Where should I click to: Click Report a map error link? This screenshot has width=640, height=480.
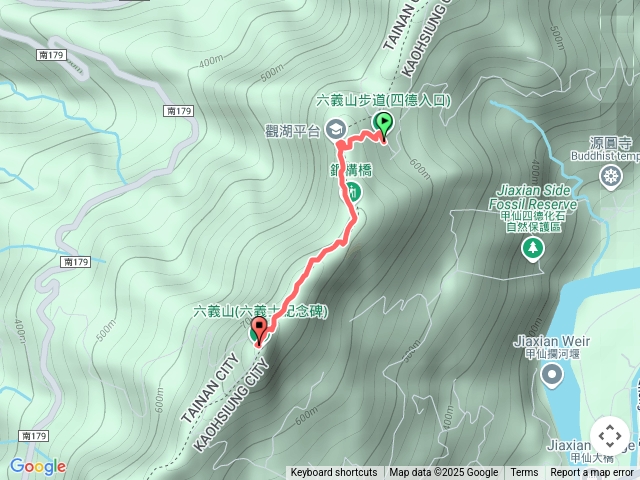[x=591, y=473]
